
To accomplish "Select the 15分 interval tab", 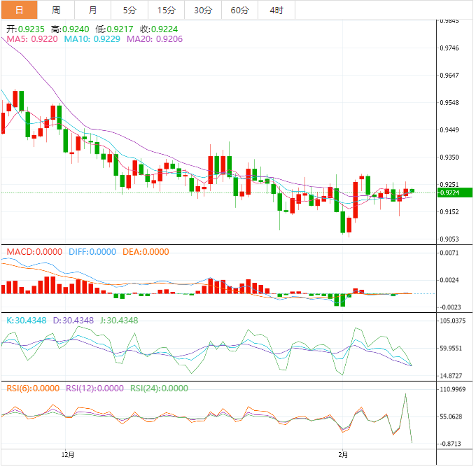I will [167, 10].
